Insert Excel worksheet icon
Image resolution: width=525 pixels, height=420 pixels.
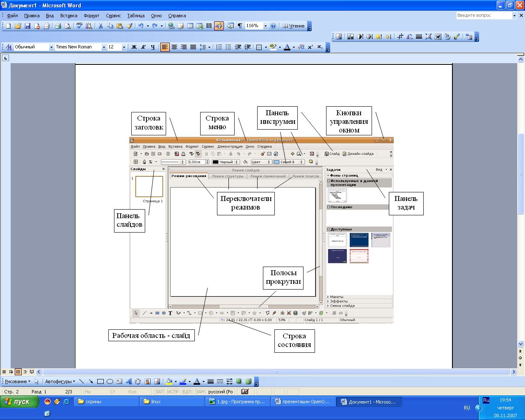point(200,26)
